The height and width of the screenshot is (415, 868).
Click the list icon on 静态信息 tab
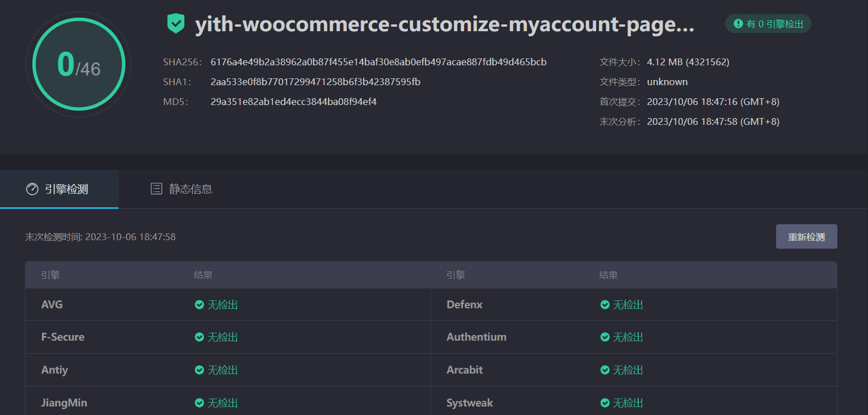coord(156,189)
